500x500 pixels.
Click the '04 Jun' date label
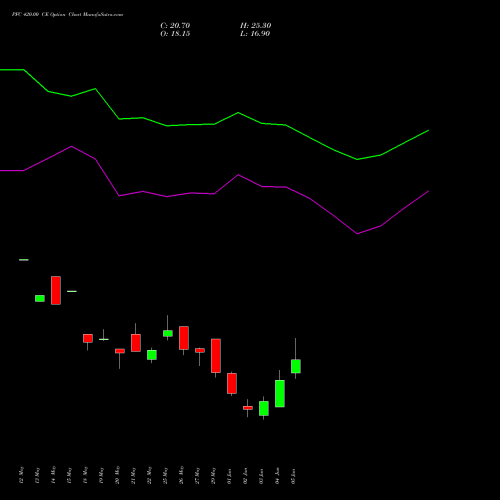[278, 476]
